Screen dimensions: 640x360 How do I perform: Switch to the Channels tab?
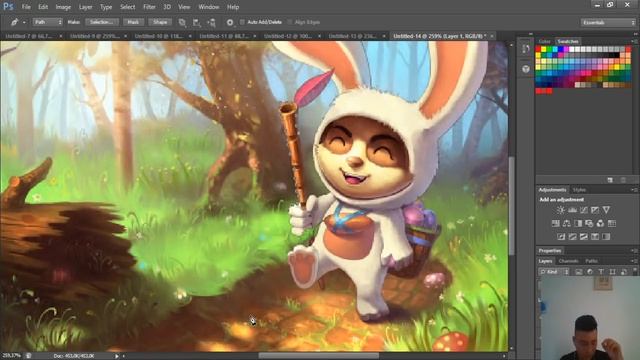click(x=569, y=261)
